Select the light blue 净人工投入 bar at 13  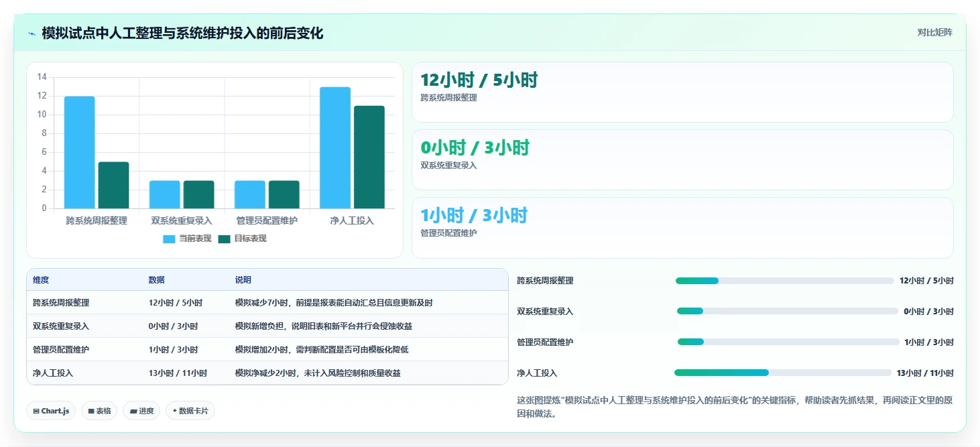[x=334, y=147]
